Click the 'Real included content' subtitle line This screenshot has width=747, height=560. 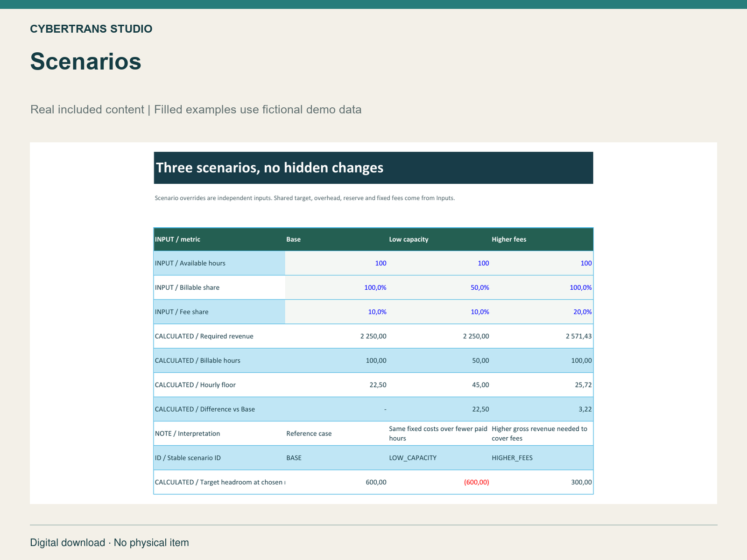coord(196,110)
